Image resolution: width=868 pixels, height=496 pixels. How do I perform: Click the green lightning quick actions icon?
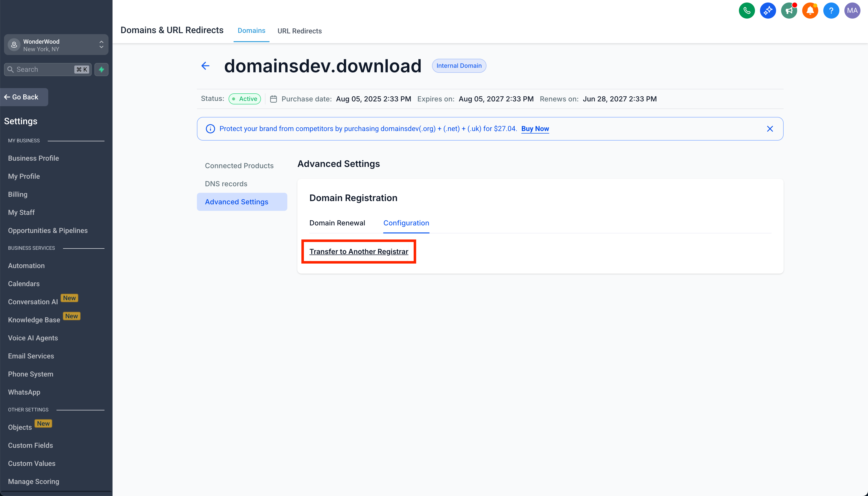pos(101,69)
